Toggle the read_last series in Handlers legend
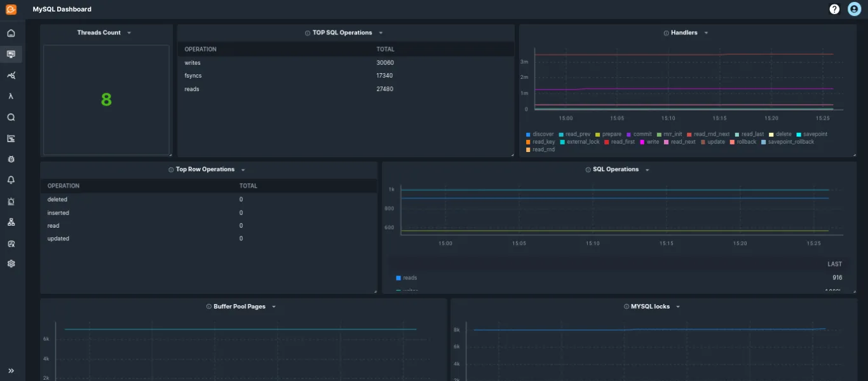 749,134
